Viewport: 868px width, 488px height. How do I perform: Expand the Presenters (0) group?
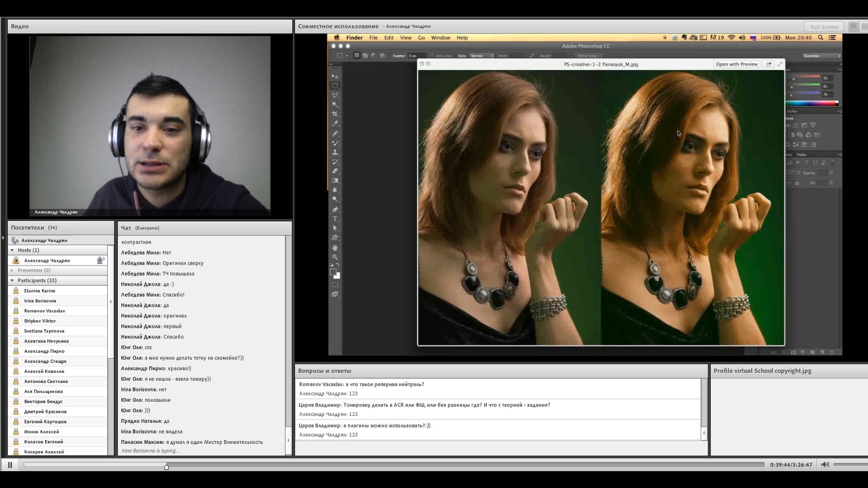coord(12,270)
